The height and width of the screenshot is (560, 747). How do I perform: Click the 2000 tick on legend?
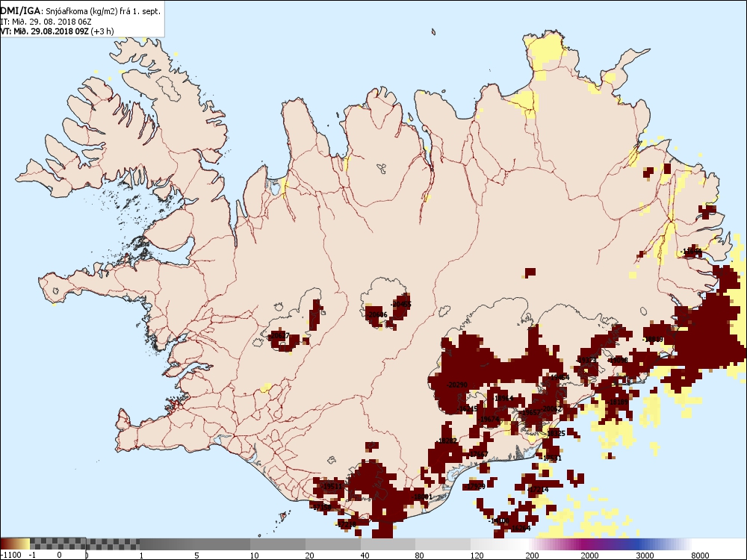(589, 555)
